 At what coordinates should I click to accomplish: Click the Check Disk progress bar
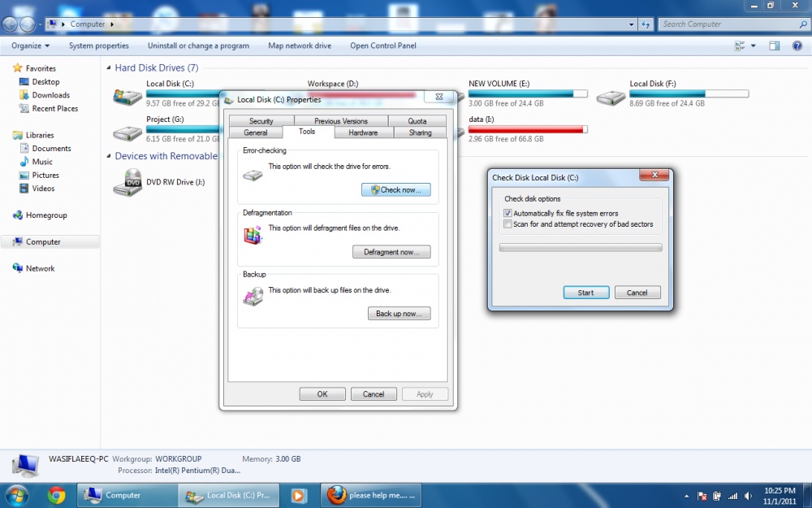[580, 248]
